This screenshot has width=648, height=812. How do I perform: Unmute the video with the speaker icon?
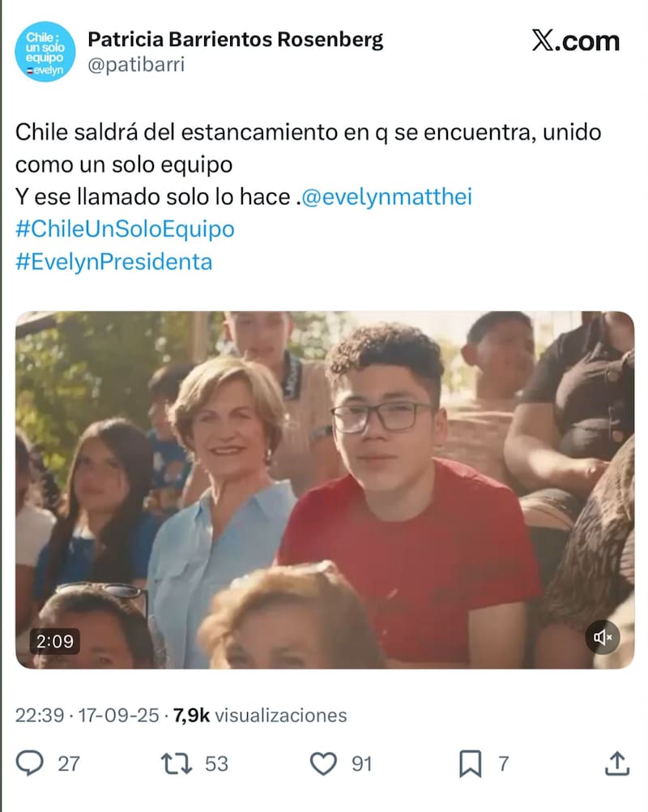pyautogui.click(x=603, y=637)
